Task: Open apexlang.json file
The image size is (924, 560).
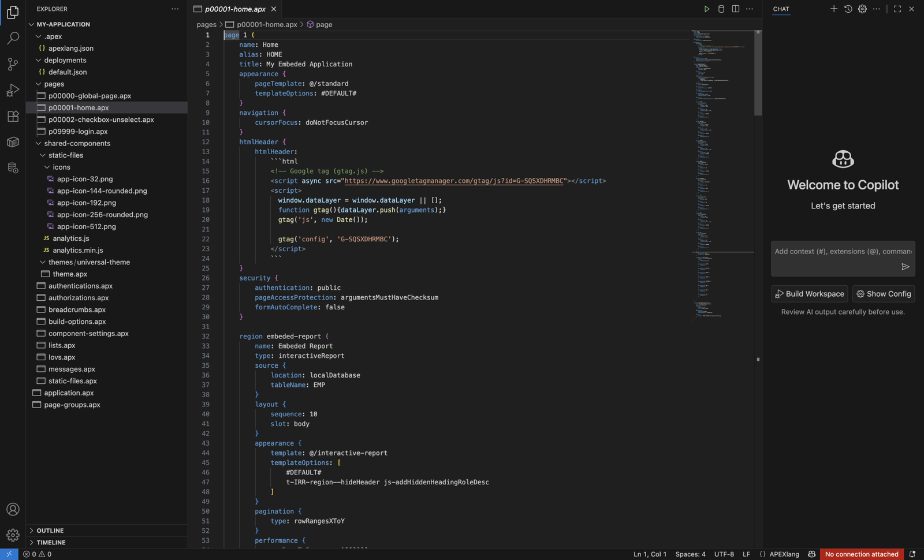Action: pyautogui.click(x=71, y=48)
